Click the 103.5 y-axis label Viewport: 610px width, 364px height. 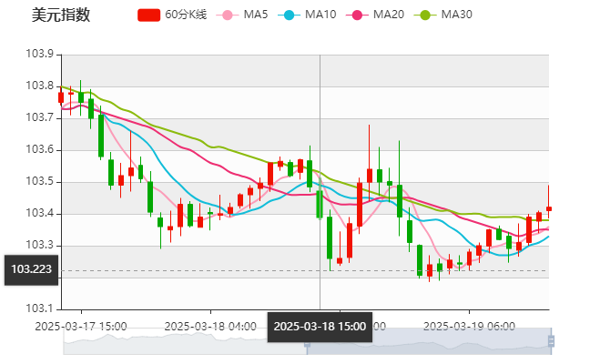pos(37,182)
